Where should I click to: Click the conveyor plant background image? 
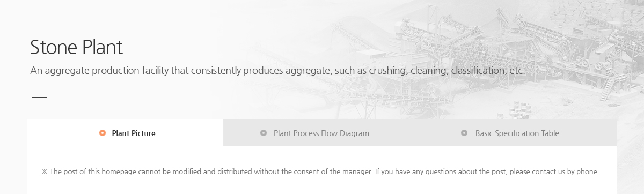point(483,59)
